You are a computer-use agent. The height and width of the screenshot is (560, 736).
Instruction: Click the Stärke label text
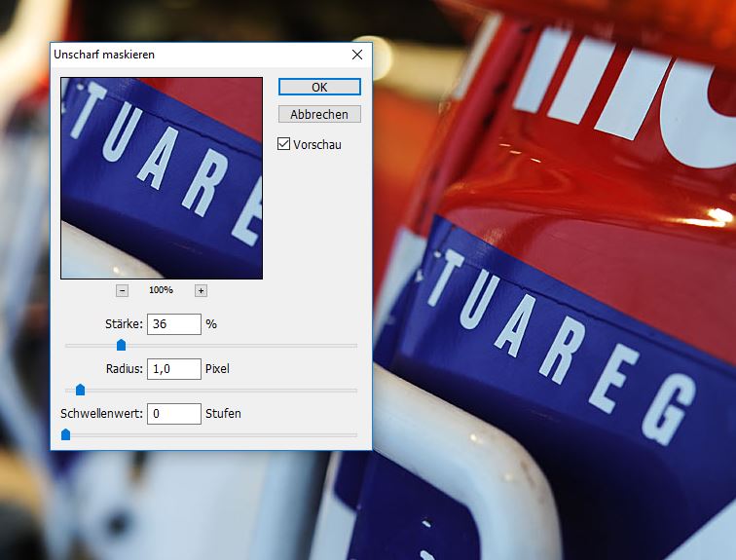124,324
